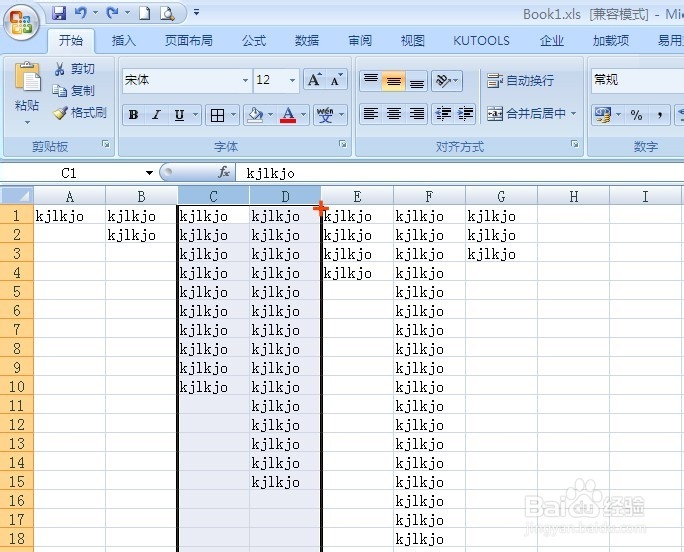Viewport: 684px width, 552px height.
Task: Set bottom vertical alignment
Action: 417,81
